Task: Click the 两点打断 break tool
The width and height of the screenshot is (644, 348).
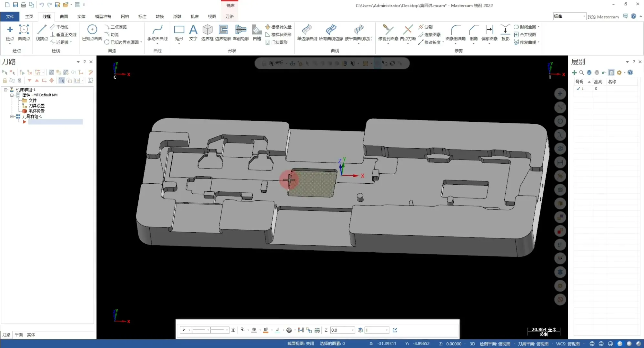Action: coord(408,32)
